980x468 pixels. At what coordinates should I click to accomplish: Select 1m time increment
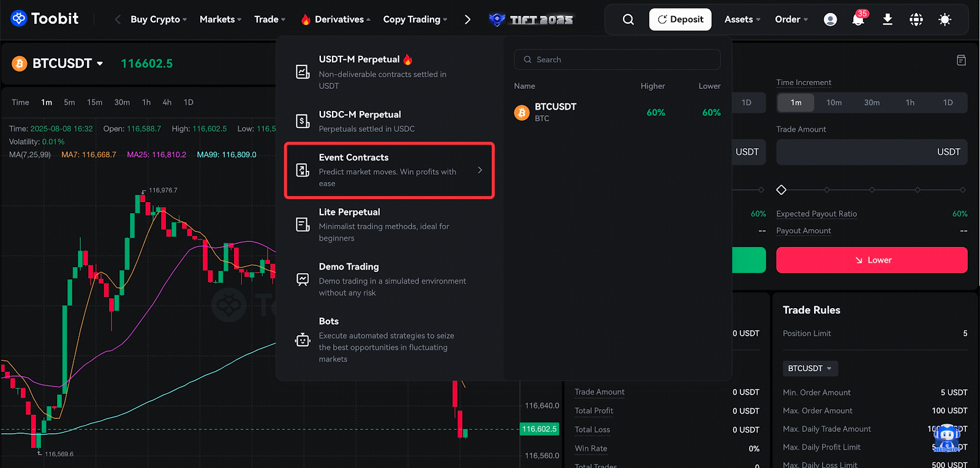pyautogui.click(x=796, y=102)
